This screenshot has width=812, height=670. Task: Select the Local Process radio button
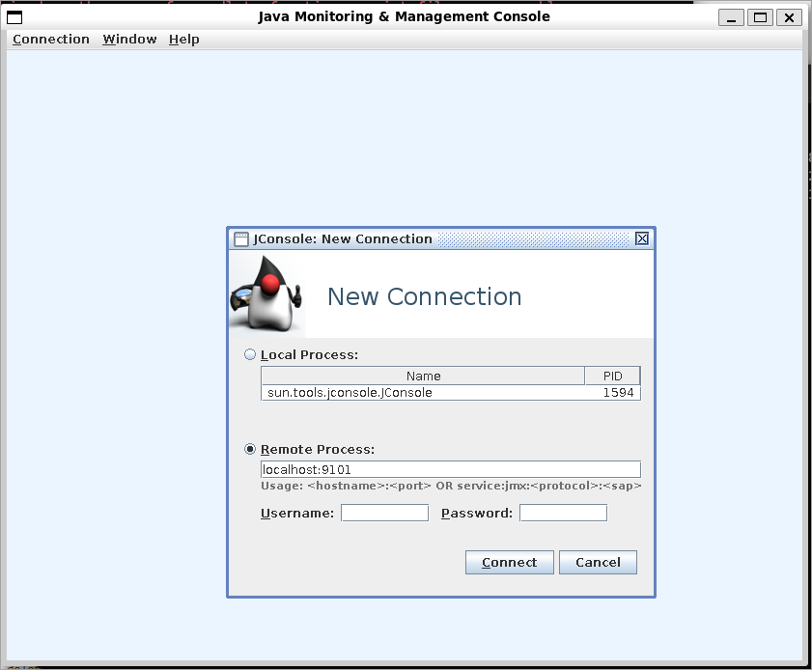(251, 354)
